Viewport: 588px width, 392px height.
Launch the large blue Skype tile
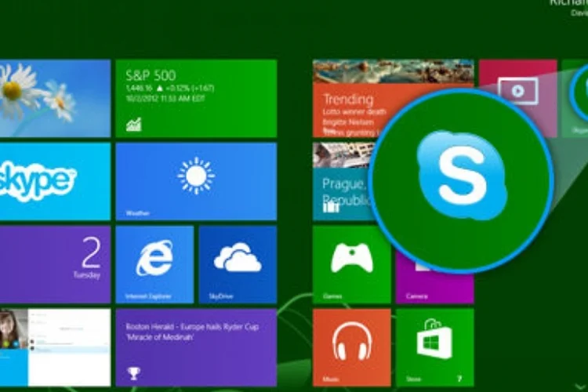tap(55, 182)
